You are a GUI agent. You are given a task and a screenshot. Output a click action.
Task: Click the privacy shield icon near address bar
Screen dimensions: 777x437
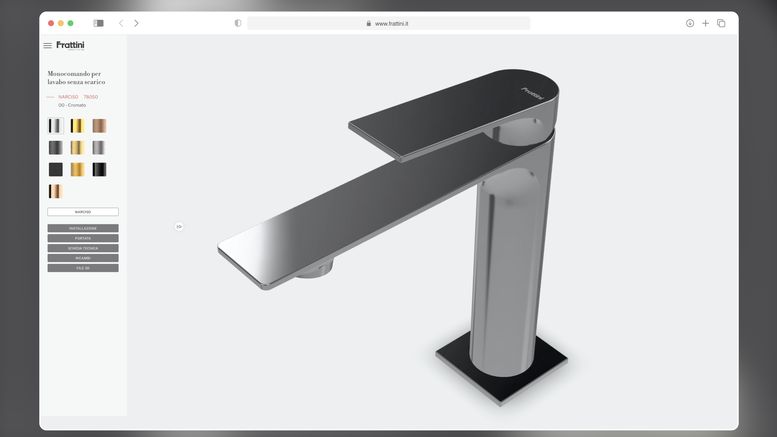click(238, 23)
